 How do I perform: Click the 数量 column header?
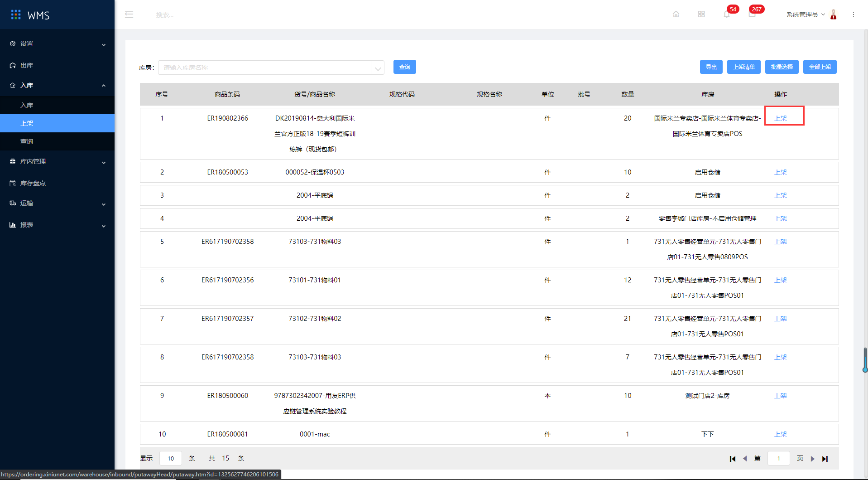pos(628,94)
